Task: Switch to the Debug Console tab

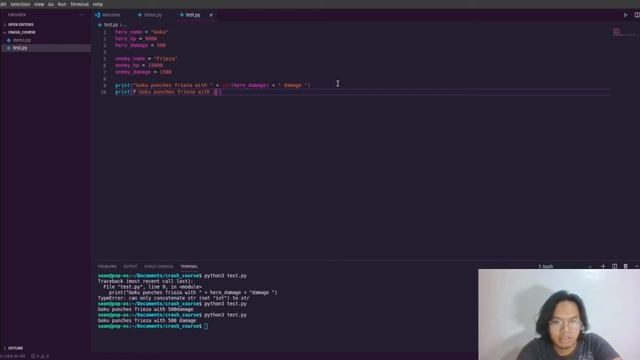Action: click(159, 267)
